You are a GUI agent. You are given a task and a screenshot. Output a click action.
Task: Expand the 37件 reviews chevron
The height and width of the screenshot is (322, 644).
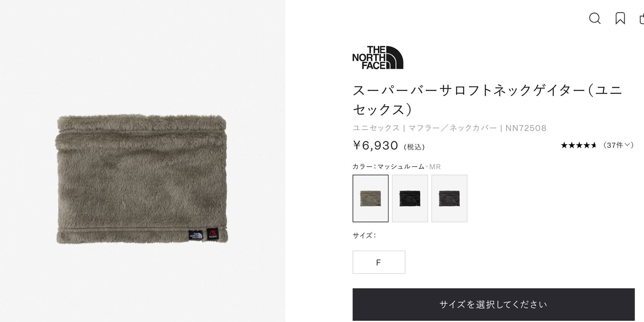627,145
